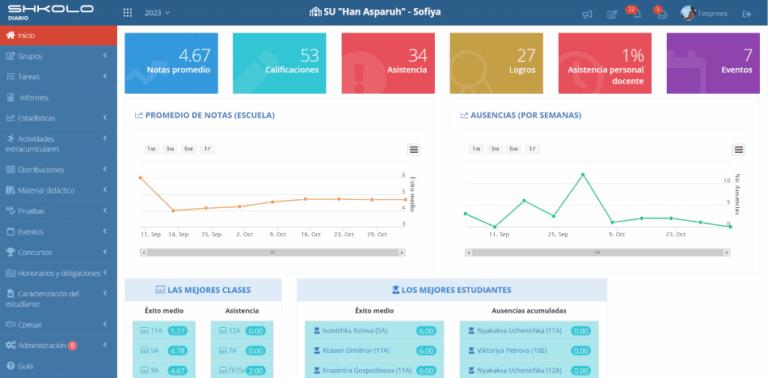Open the Notas promedio 4.67 card
Viewport: 768px width, 378px height.
pyautogui.click(x=171, y=63)
